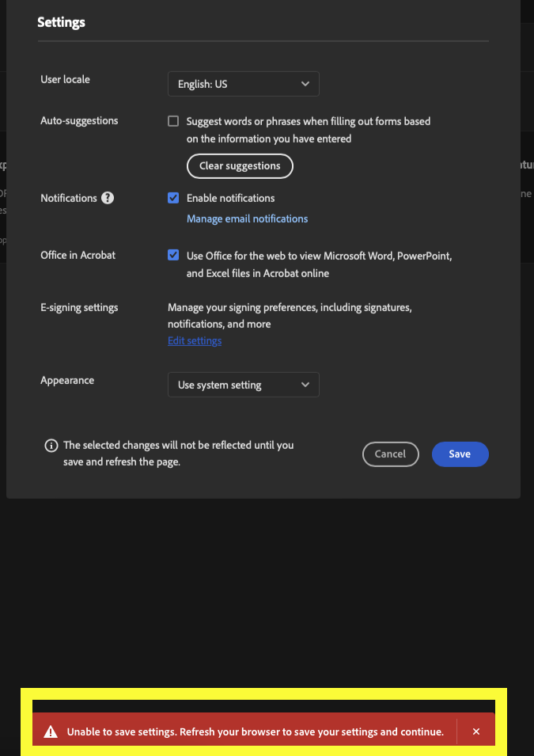This screenshot has height=756, width=534.
Task: Open Manage email notifications
Action: click(247, 218)
